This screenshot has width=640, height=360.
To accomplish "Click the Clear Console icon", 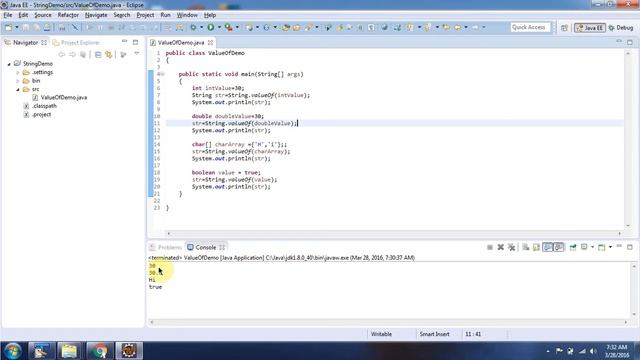I will click(x=526, y=247).
